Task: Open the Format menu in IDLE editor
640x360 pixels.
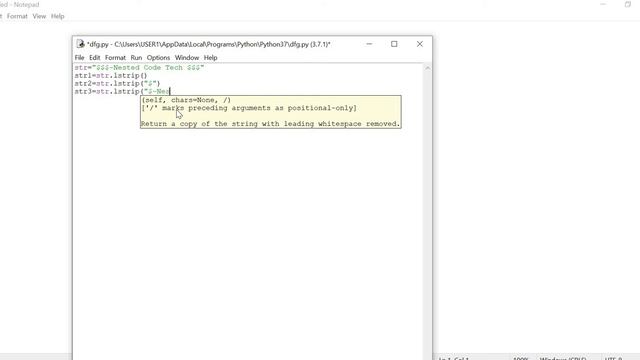Action: point(115,58)
